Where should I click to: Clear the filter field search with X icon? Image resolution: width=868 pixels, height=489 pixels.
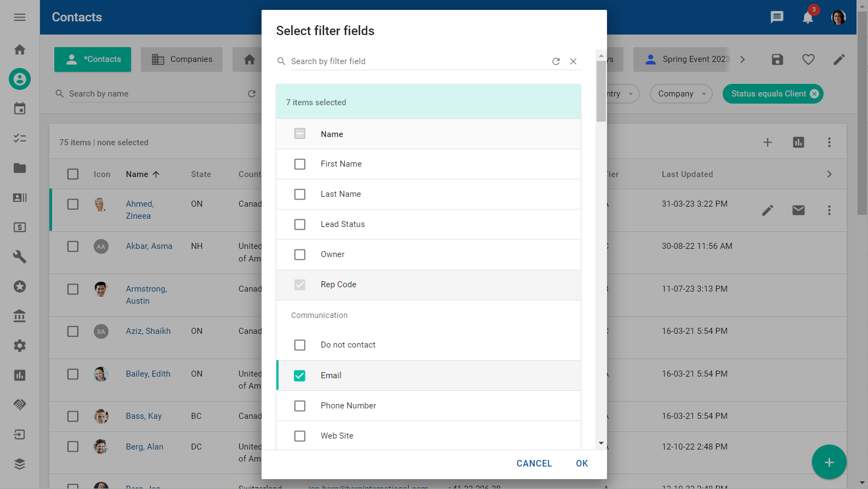(573, 61)
